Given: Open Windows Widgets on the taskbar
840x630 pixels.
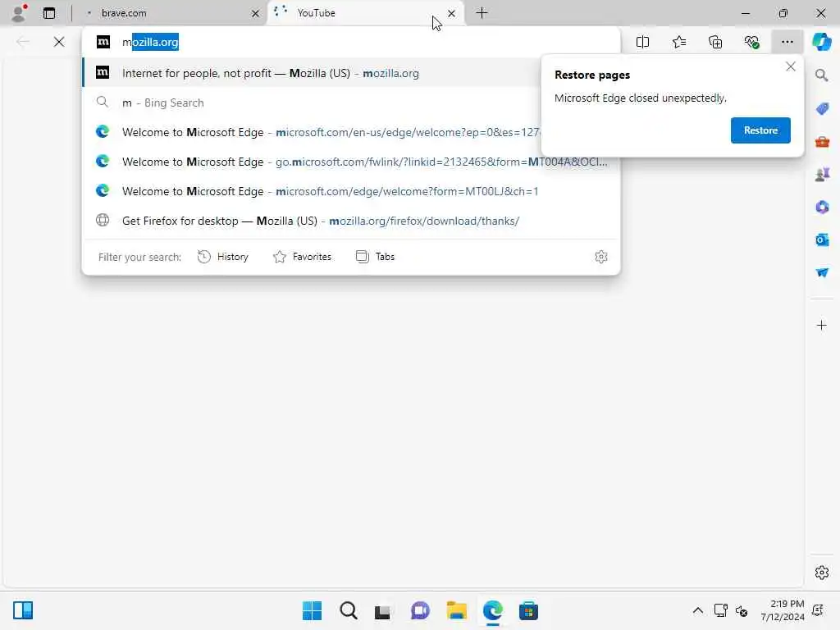Looking at the screenshot, I should (23, 610).
